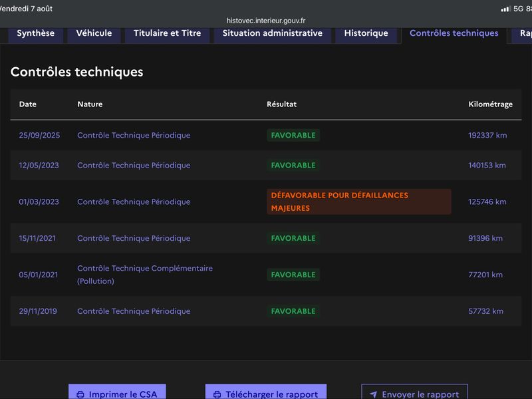Click Contrôle Technique Périodique on 15/11/2021 row
Viewport: 532px width, 399px height.
tap(134, 238)
